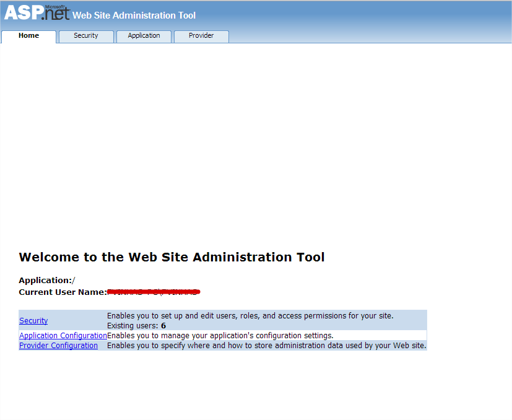Screen dimensions: 512x420
Task: Click the Application:/ label
Action: [47, 280]
